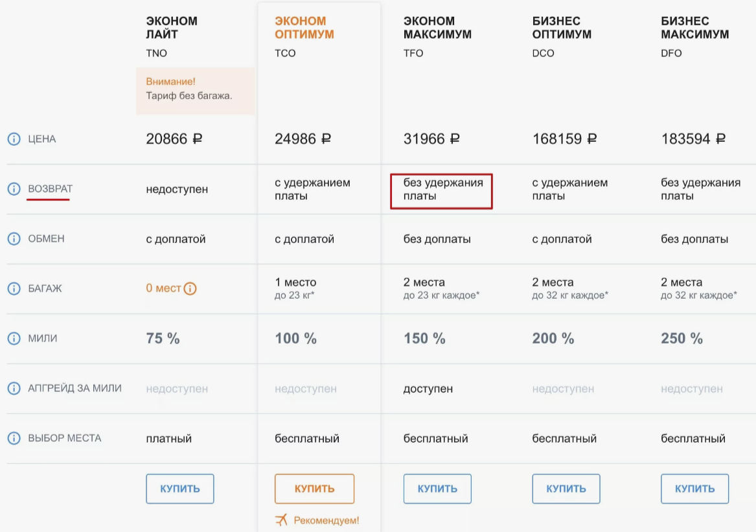Click the orange info icon beside 0 мест
756x532 pixels.
191,288
